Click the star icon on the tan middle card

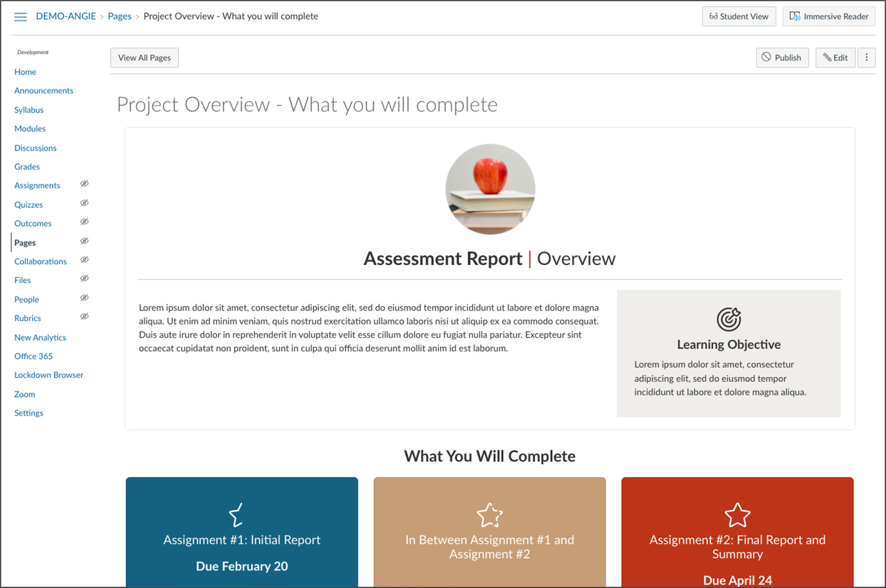pyautogui.click(x=489, y=515)
